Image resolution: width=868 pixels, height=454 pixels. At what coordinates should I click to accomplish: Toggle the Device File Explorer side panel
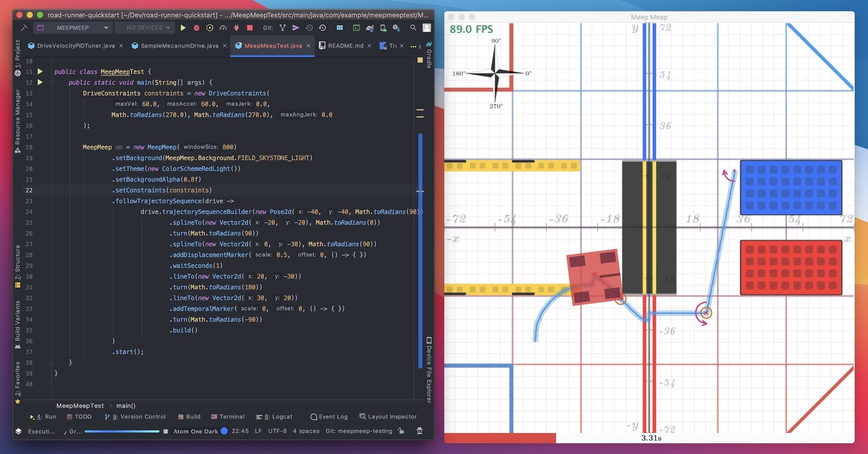[x=429, y=369]
